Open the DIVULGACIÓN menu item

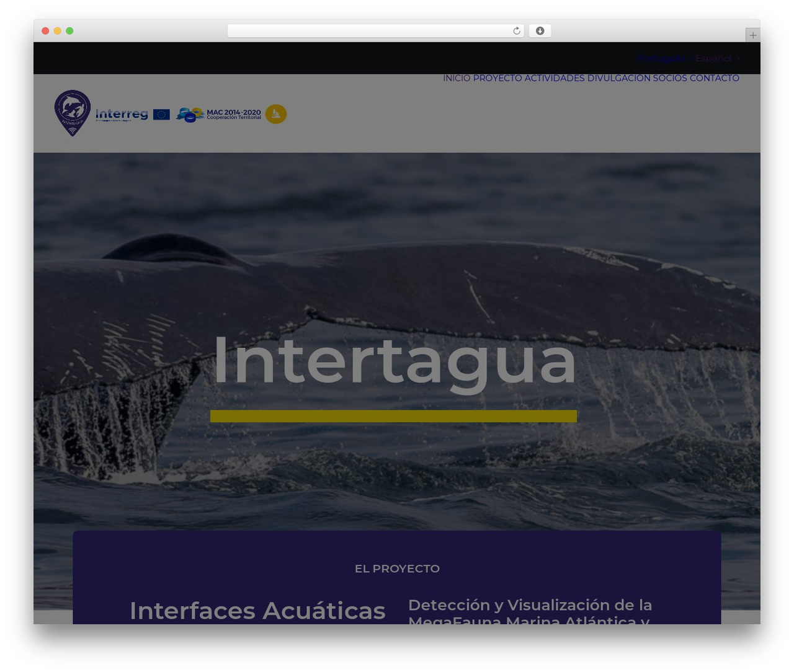tap(619, 78)
